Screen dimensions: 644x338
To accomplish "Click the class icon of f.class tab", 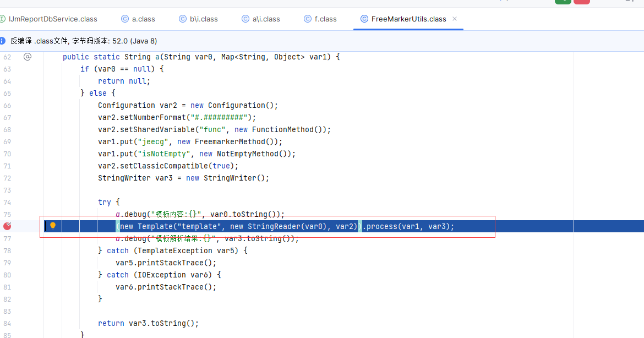I will [307, 19].
